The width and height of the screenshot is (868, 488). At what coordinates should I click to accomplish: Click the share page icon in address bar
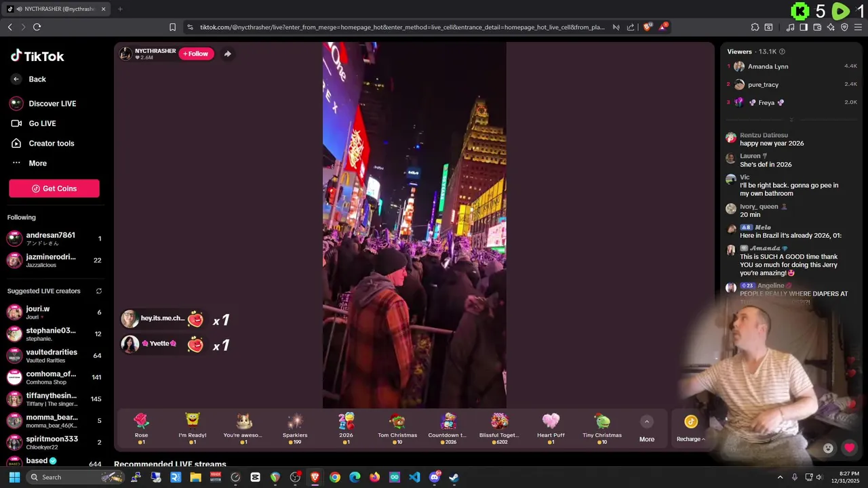coord(631,27)
